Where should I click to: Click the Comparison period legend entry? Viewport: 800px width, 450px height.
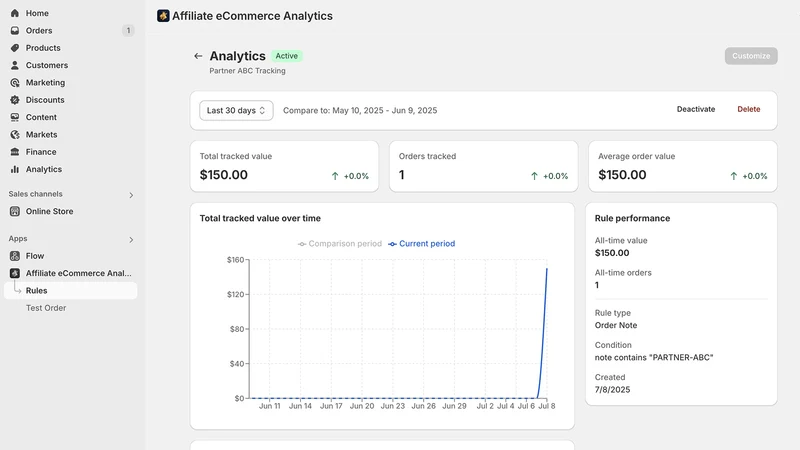point(340,244)
